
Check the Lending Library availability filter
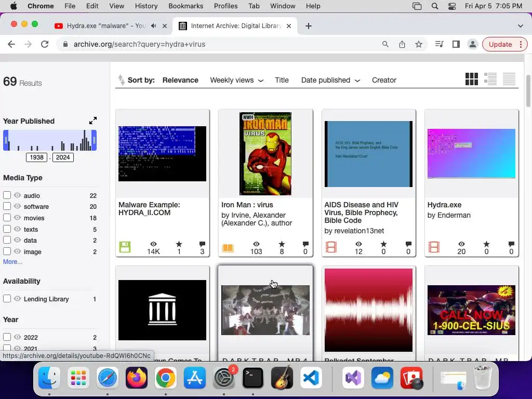pyautogui.click(x=7, y=299)
